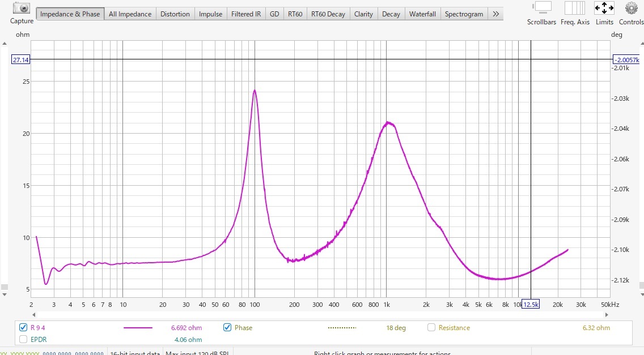The height and width of the screenshot is (355, 644).
Task: Expand hidden tabs with the >> button
Action: click(496, 14)
